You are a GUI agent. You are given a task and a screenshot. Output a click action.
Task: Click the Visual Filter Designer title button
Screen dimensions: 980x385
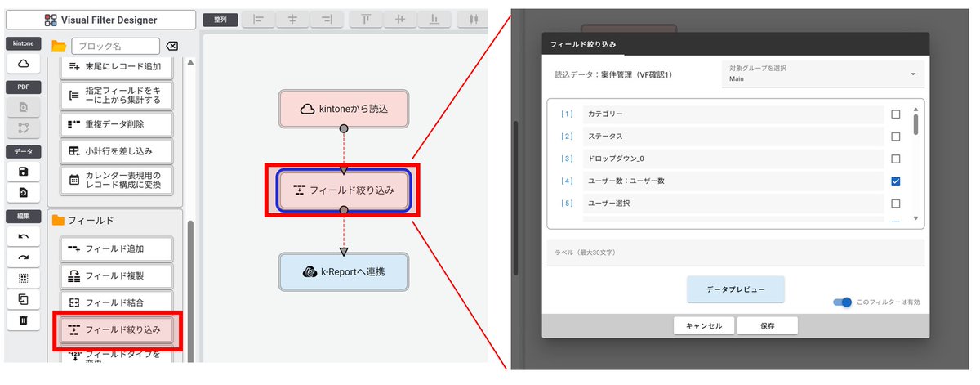pyautogui.click(x=100, y=20)
